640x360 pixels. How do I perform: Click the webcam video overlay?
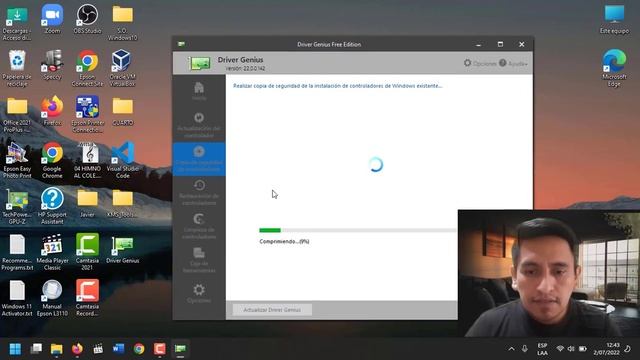[549, 273]
